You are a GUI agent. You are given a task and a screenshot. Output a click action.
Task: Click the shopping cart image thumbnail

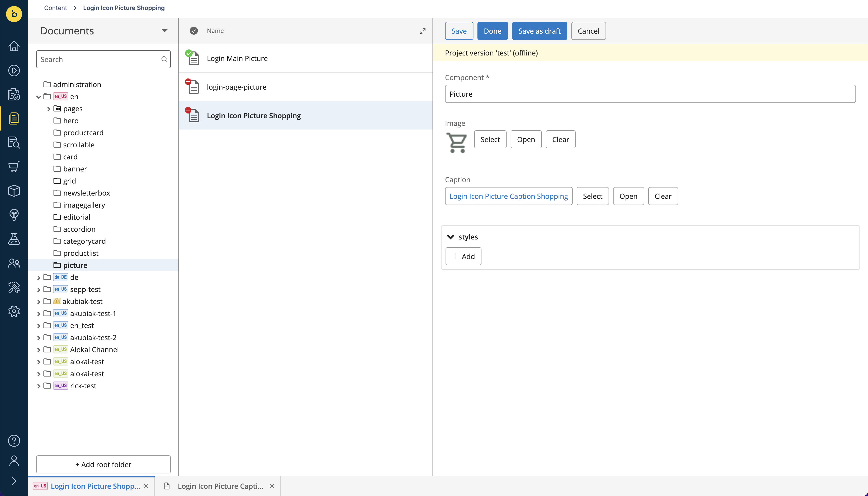tap(457, 142)
